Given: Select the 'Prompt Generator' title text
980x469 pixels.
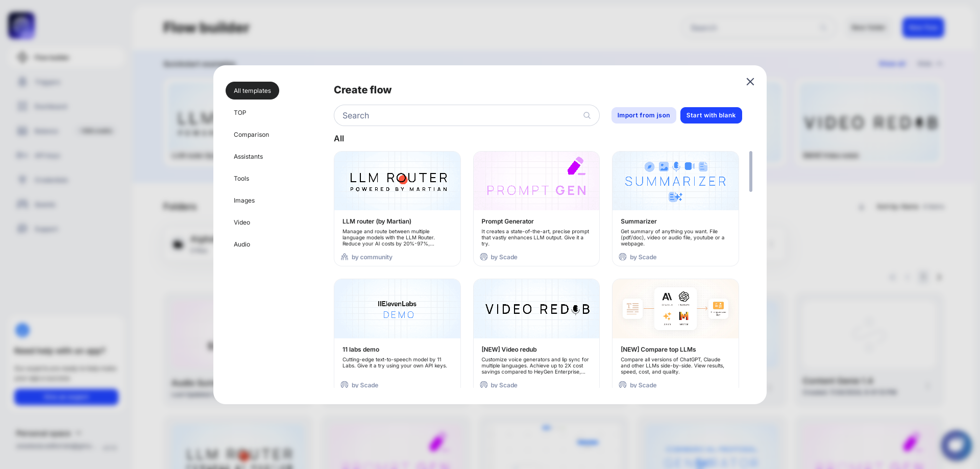Looking at the screenshot, I should coord(507,221).
